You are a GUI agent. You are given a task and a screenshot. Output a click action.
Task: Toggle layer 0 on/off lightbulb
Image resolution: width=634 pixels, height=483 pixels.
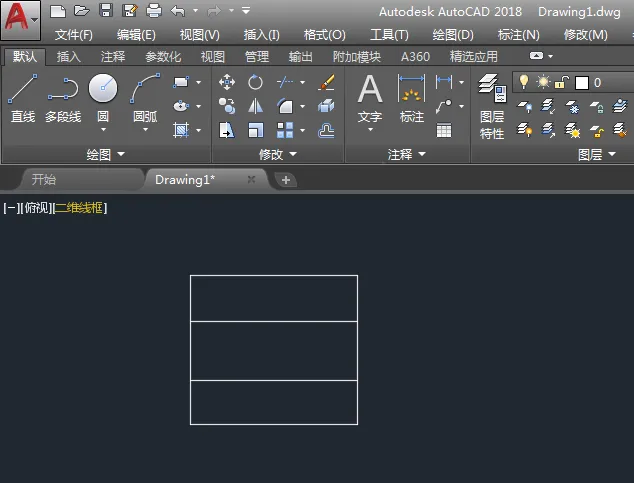tap(524, 82)
